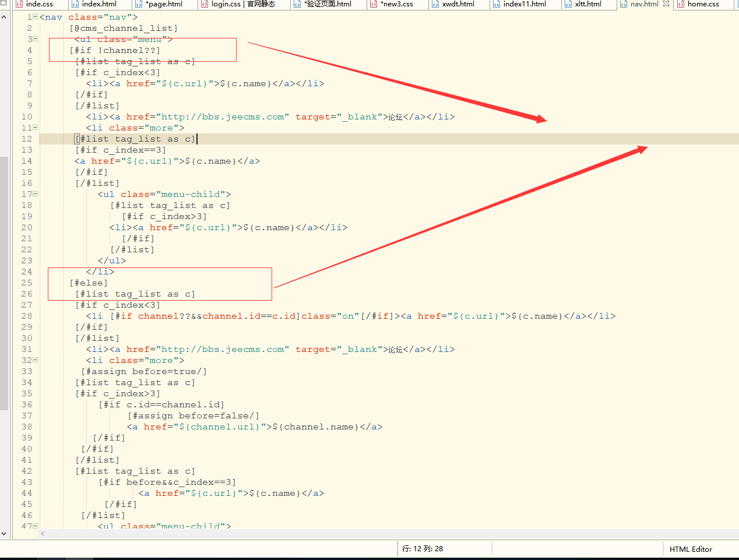Select the index11.html tab
Viewport: 739px width, 560px height.
tap(525, 4)
